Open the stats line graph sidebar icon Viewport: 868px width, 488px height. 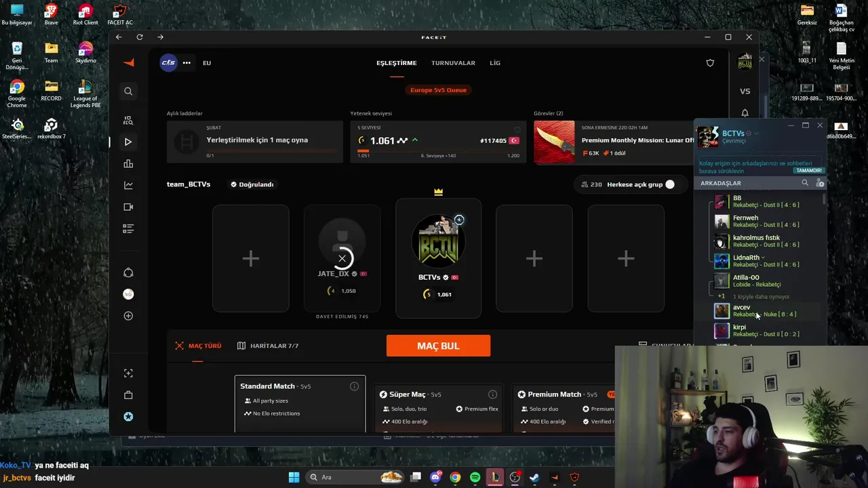click(128, 185)
